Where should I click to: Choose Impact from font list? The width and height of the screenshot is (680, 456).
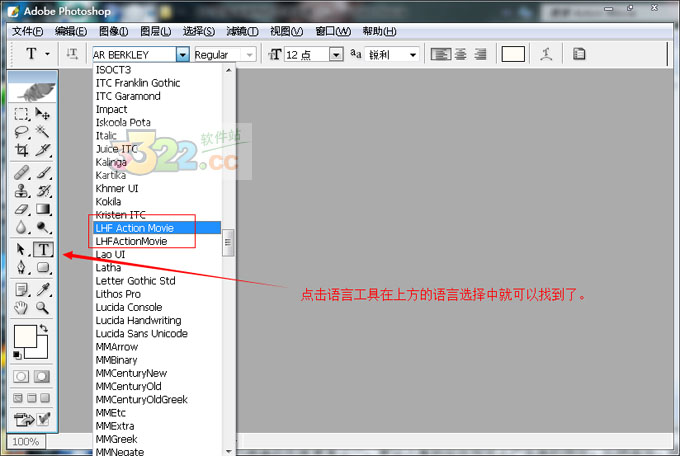coord(157,109)
